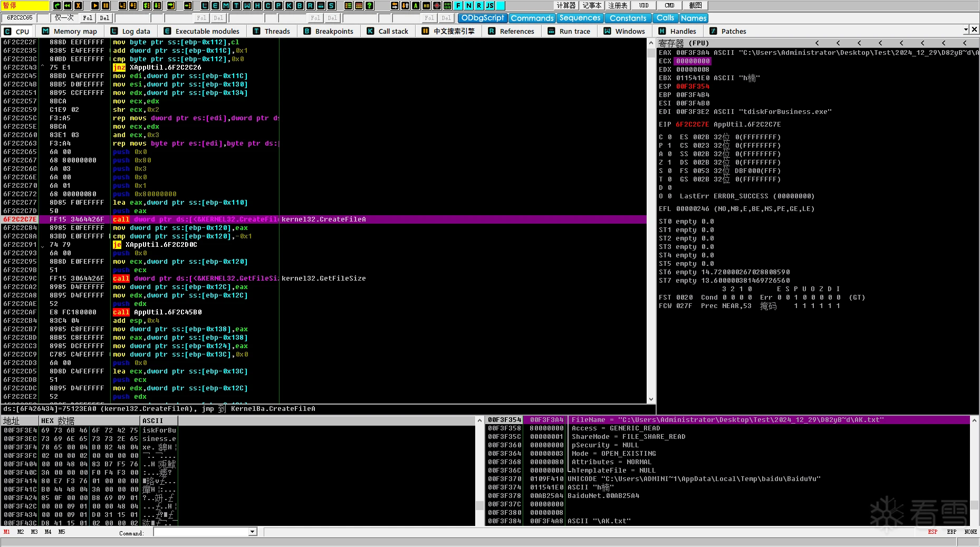Open the Executable modules tab
This screenshot has height=547, width=980.
pos(201,31)
